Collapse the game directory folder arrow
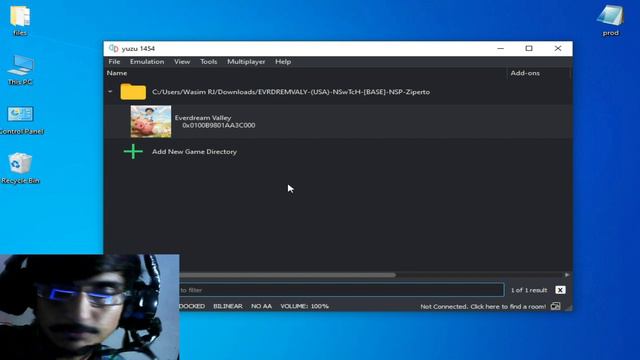This screenshot has width=640, height=360. click(x=110, y=91)
